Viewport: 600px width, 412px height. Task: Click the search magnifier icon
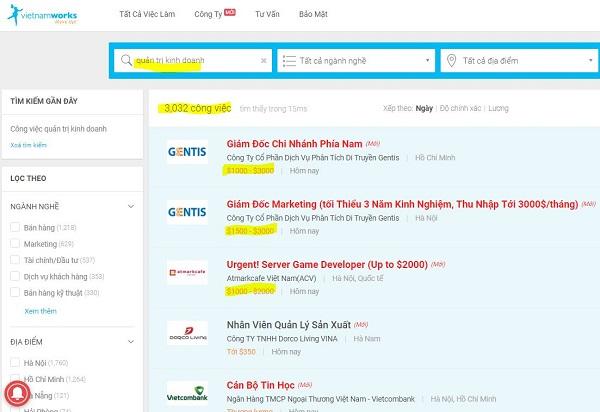[126, 60]
